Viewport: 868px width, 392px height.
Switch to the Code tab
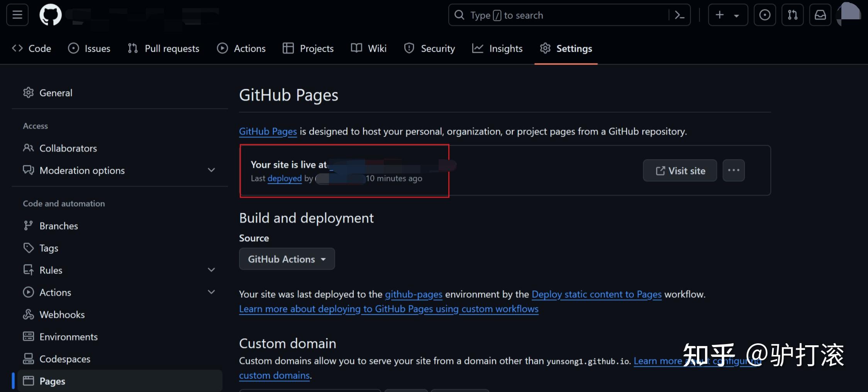point(32,49)
